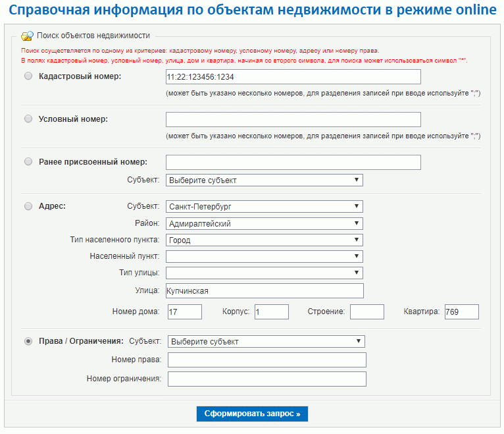Click the Улица field containing Купчинская
Screen dimensions: 504x434
point(265,291)
